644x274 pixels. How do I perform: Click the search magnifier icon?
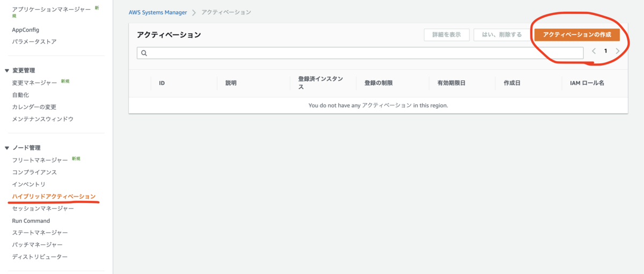144,53
